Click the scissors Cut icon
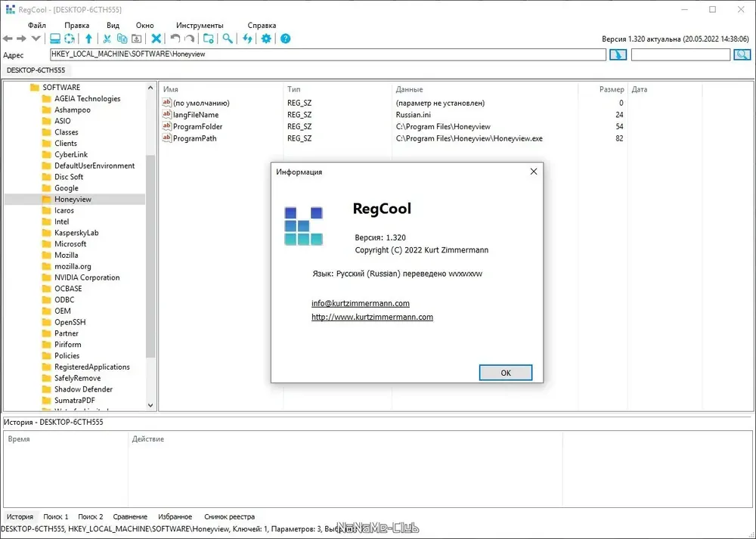The height and width of the screenshot is (539, 756). click(107, 39)
